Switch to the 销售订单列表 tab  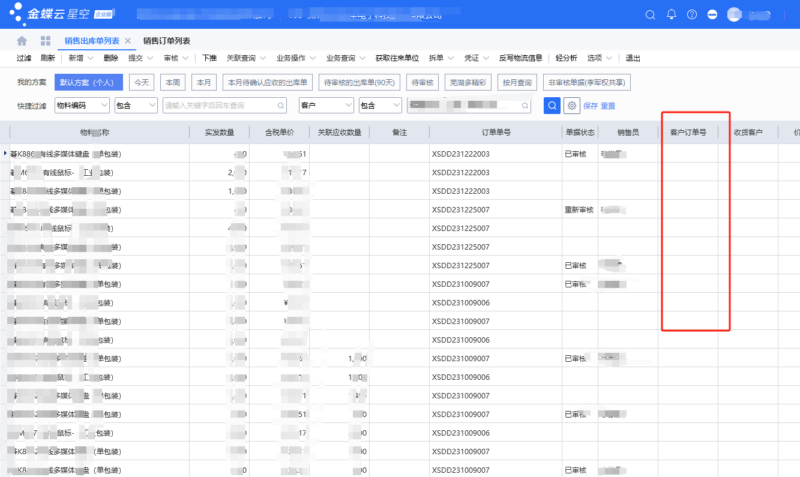(166, 41)
